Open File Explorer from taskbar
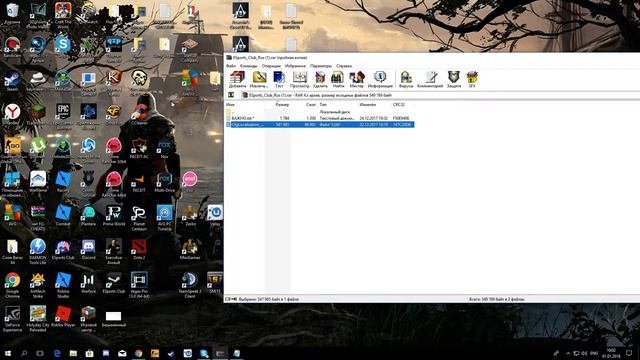 coord(73,353)
